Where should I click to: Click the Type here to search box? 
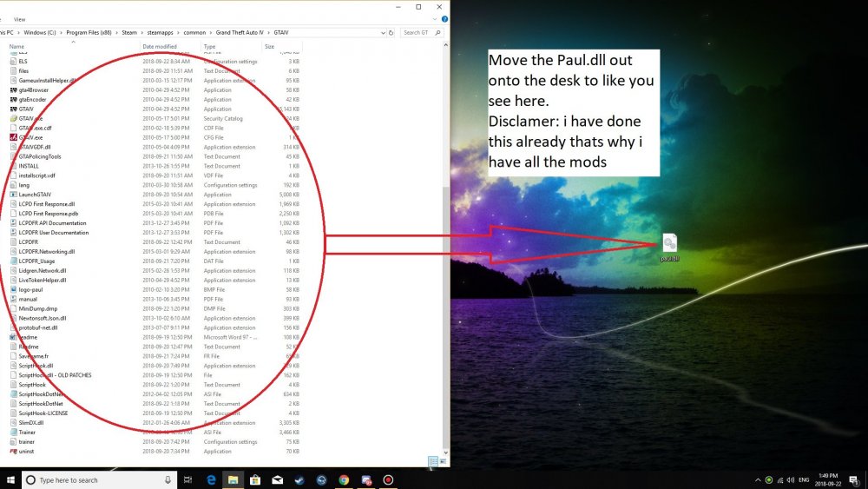tap(100, 480)
